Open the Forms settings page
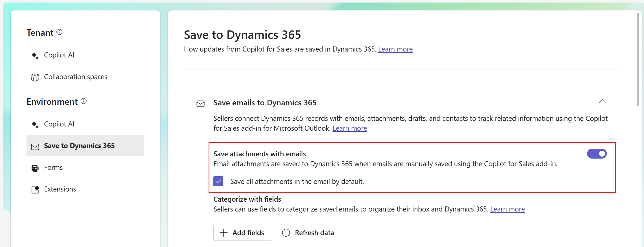 (85, 168)
